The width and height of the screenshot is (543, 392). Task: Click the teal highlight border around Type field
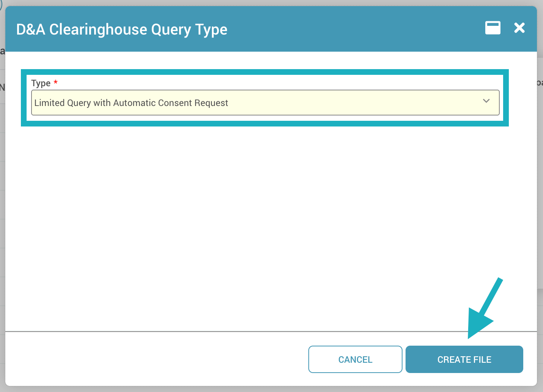coord(265,72)
